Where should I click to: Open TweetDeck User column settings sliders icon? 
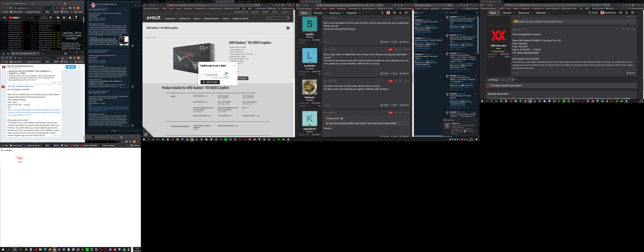(x=442, y=12)
